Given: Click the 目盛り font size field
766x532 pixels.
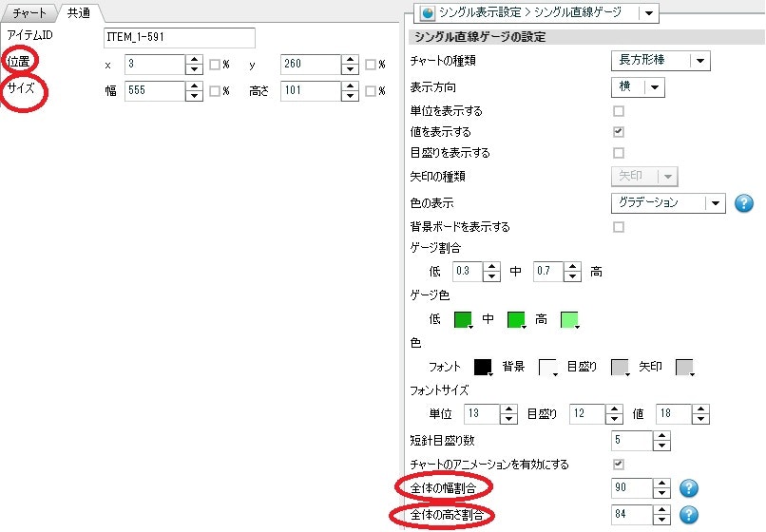Looking at the screenshot, I should [x=587, y=414].
